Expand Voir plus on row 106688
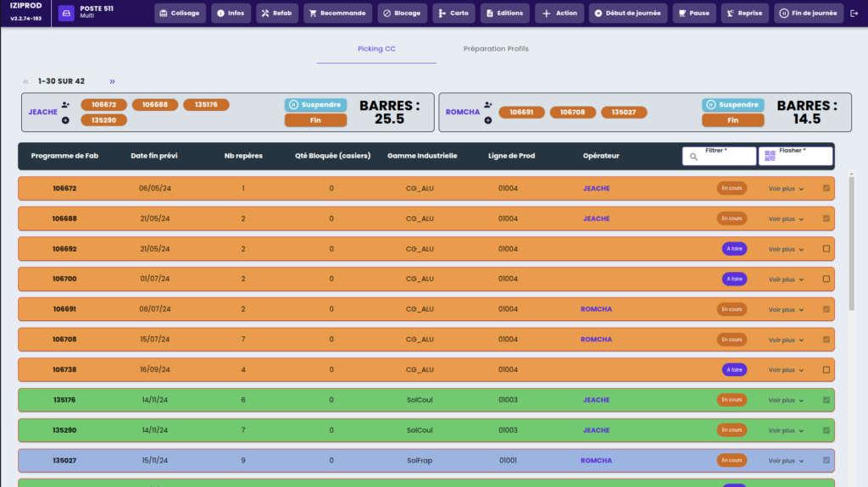The image size is (868, 487). [x=786, y=219]
